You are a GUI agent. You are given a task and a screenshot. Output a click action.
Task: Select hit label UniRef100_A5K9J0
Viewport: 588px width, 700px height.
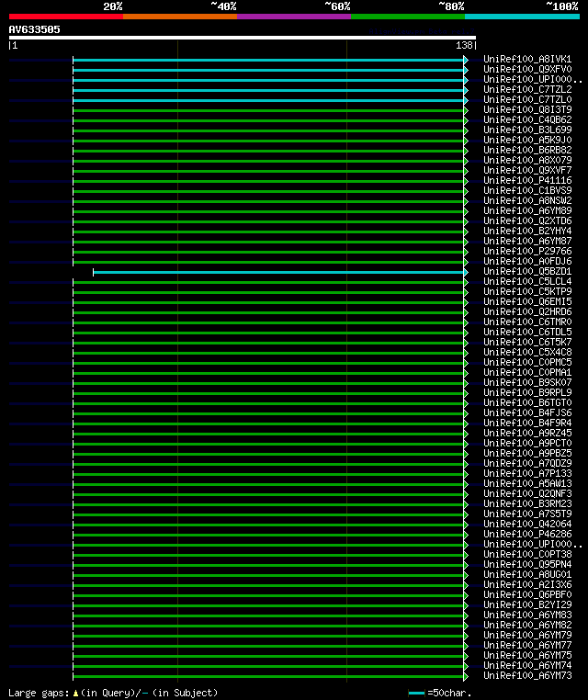click(527, 140)
